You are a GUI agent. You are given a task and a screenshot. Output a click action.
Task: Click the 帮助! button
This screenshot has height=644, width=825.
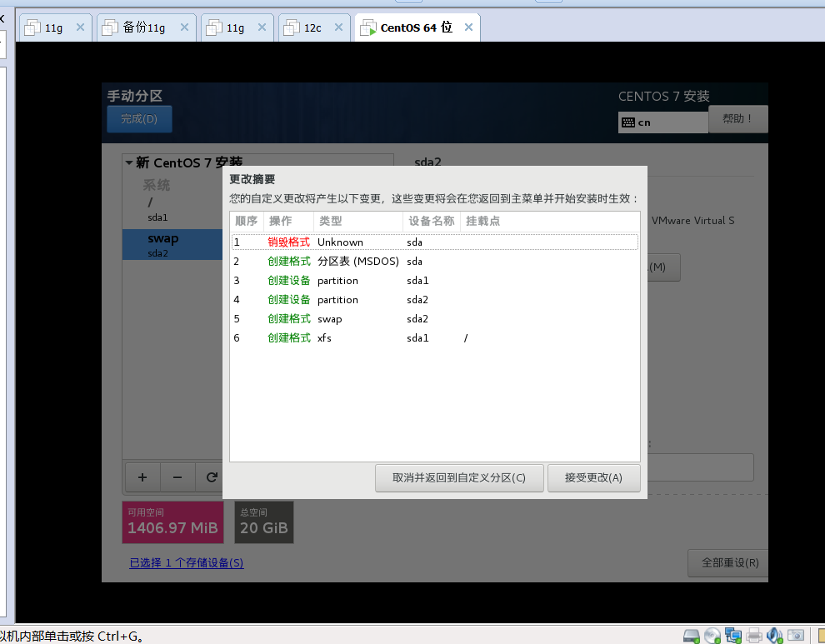pyautogui.click(x=737, y=119)
